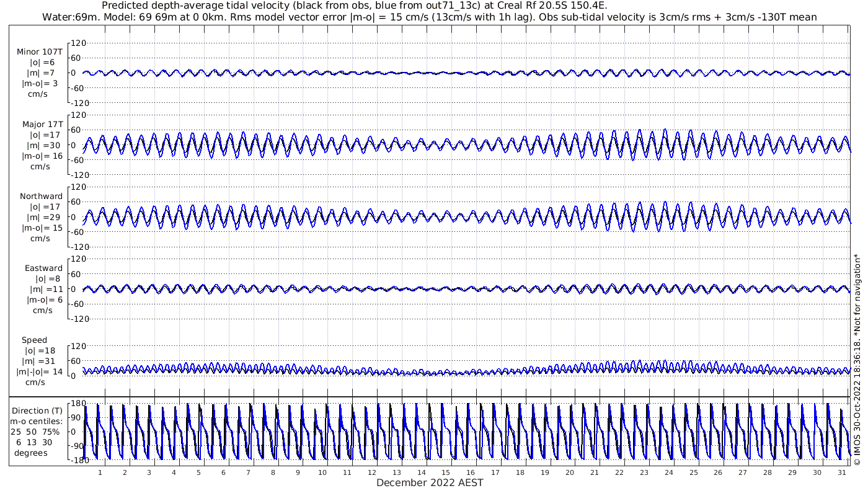
Task: Click the "degrees" unit label
Action: (31, 453)
